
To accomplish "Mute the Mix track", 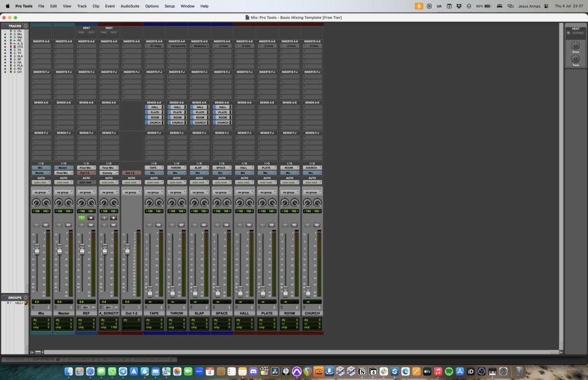I will click(x=46, y=225).
